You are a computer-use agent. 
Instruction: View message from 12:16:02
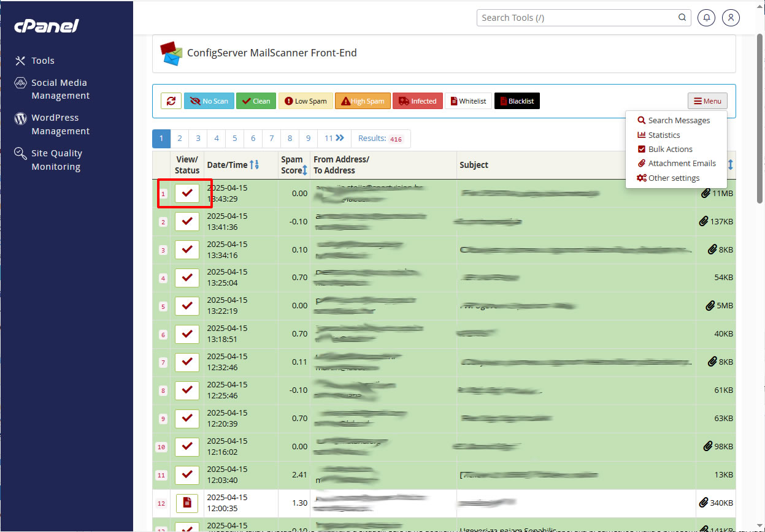tap(187, 447)
